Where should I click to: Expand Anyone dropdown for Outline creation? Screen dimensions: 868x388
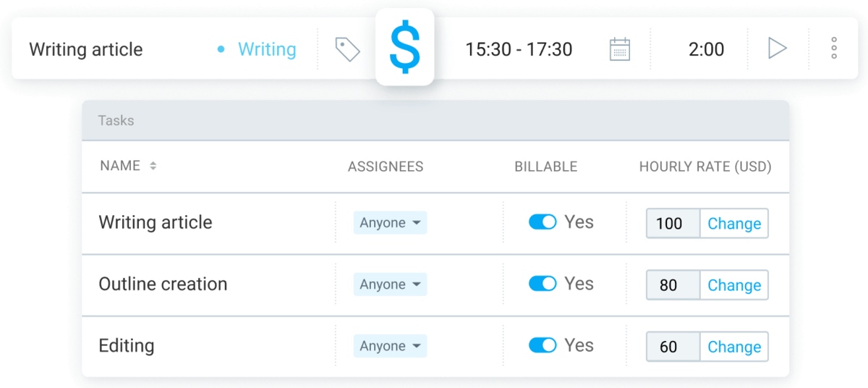coord(390,284)
